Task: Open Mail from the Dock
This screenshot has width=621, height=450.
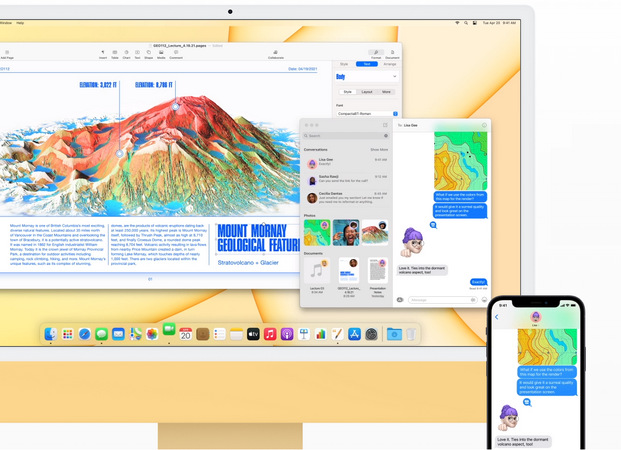Action: tap(118, 334)
